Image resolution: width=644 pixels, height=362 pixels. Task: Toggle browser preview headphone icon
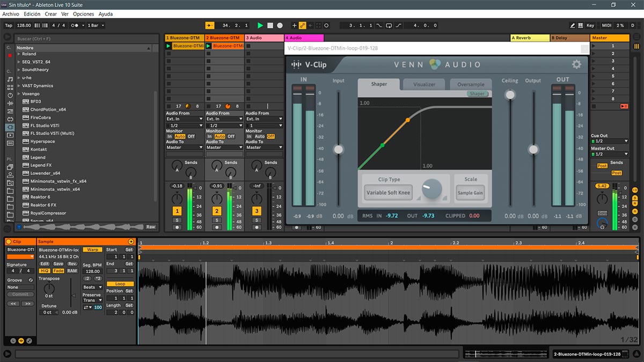[x=19, y=227]
